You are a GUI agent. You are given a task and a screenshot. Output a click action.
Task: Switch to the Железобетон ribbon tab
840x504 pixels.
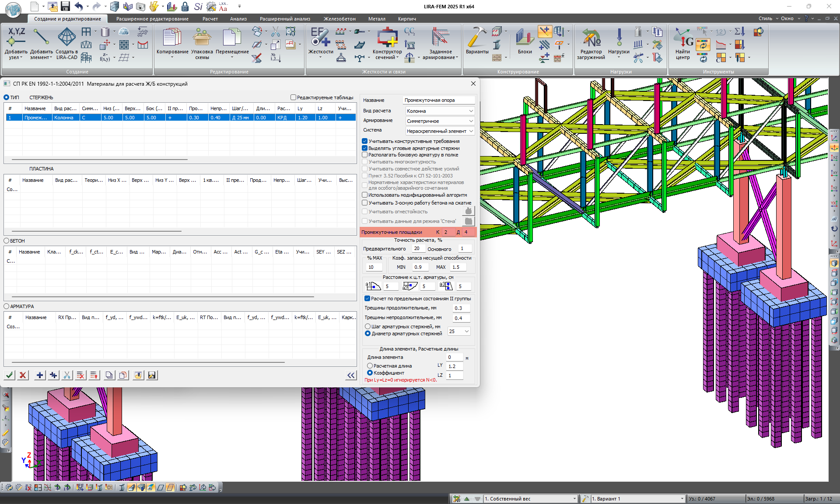(339, 19)
